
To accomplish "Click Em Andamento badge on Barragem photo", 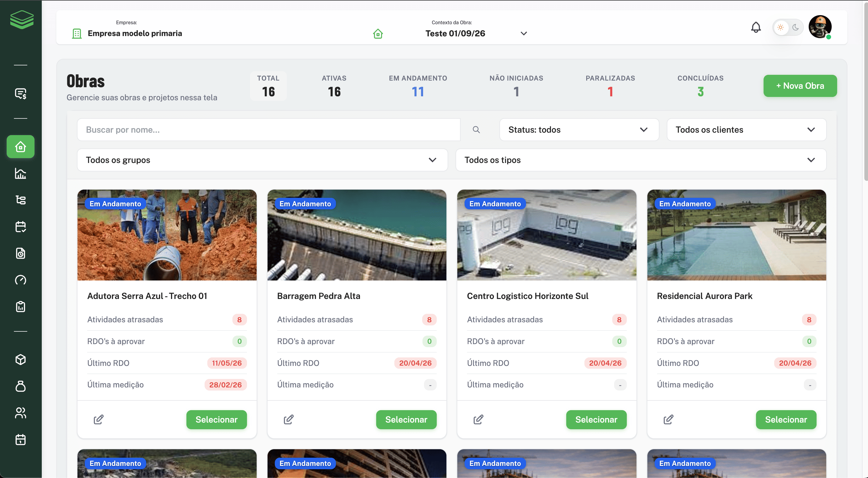I will click(x=305, y=204).
